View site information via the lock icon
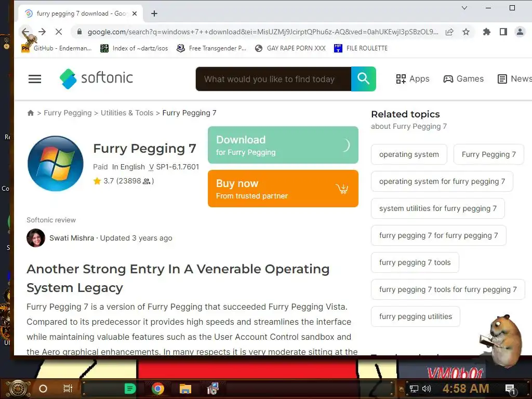Viewport: 532px width, 399px height. [x=79, y=32]
